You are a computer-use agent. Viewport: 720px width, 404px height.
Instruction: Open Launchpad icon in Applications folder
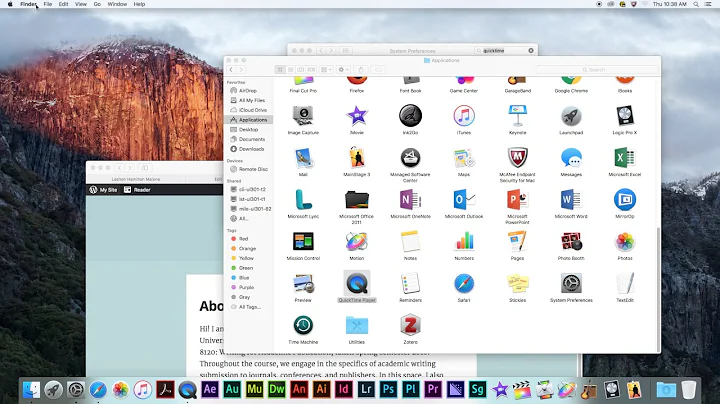click(571, 116)
